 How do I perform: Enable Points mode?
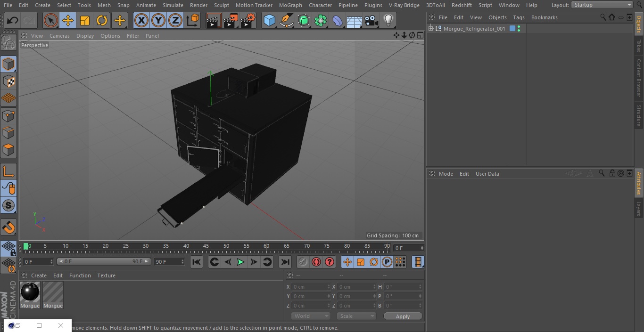(x=8, y=116)
